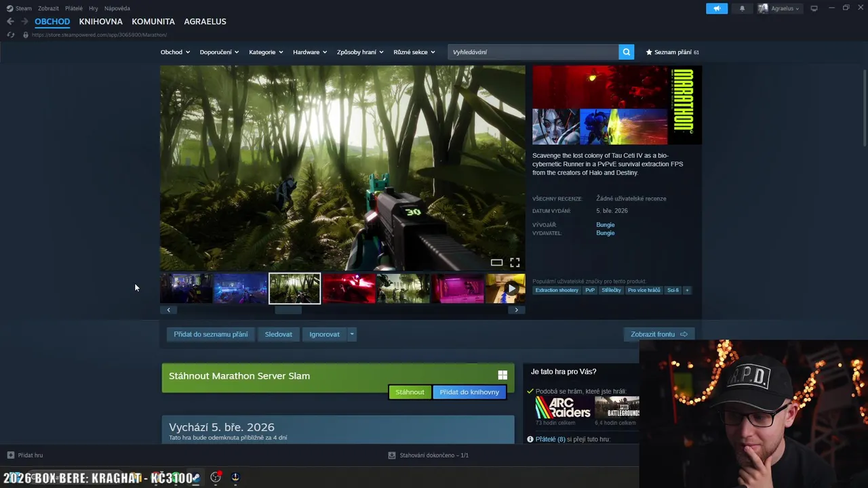Click the Big Picture mode monitor icon
The image size is (868, 488).
(814, 8)
